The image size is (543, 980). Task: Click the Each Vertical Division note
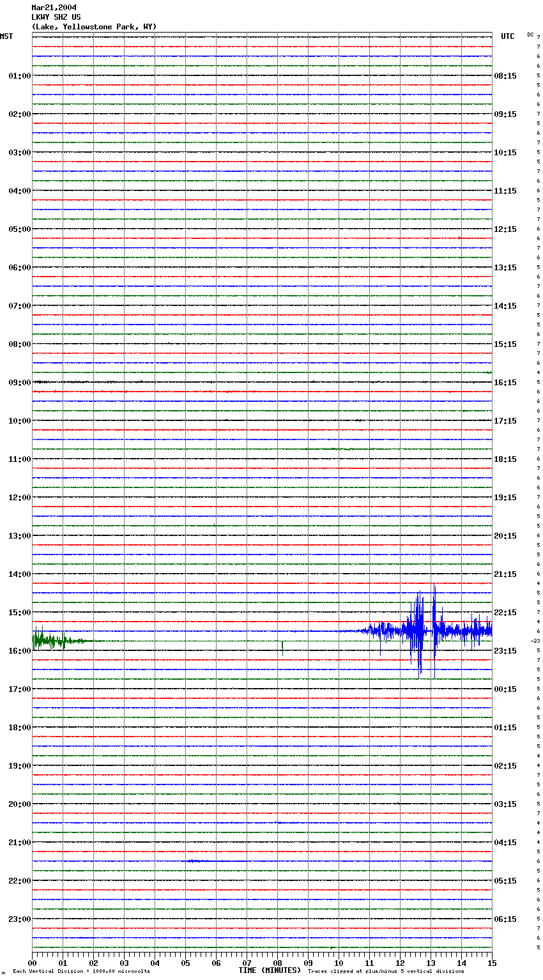(81, 971)
